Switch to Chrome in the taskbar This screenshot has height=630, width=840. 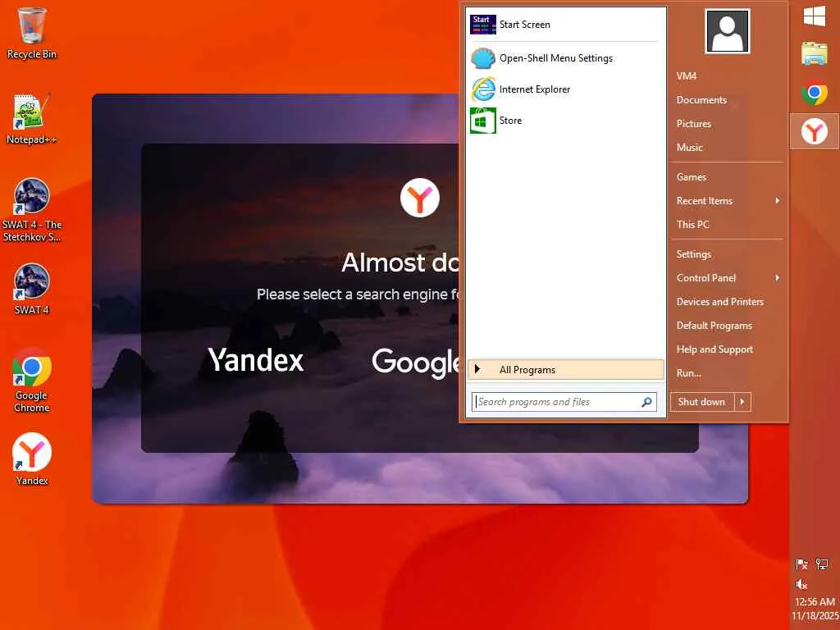point(815,93)
